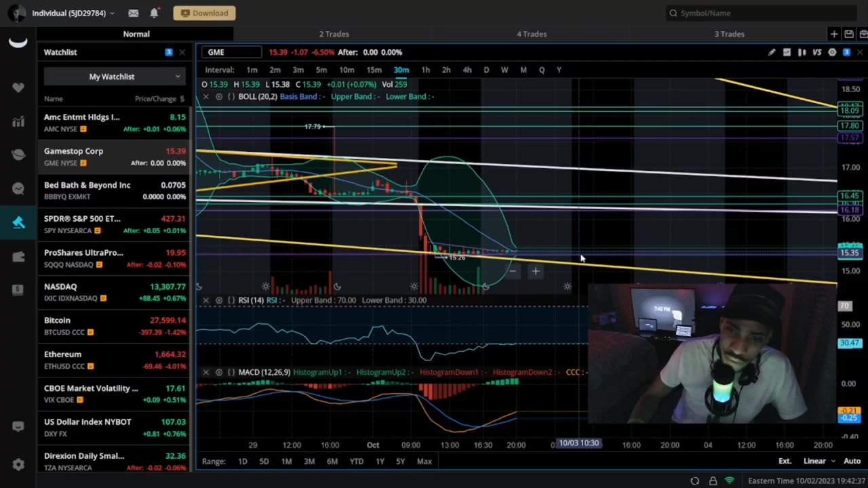
Task: Select the D daily interval
Action: (x=486, y=70)
